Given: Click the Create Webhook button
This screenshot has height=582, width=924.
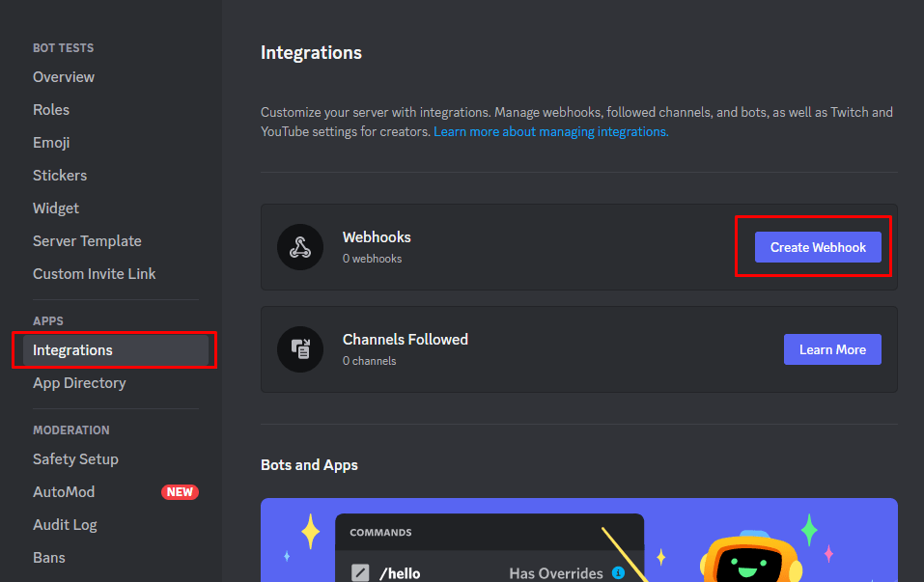Looking at the screenshot, I should click(x=817, y=247).
